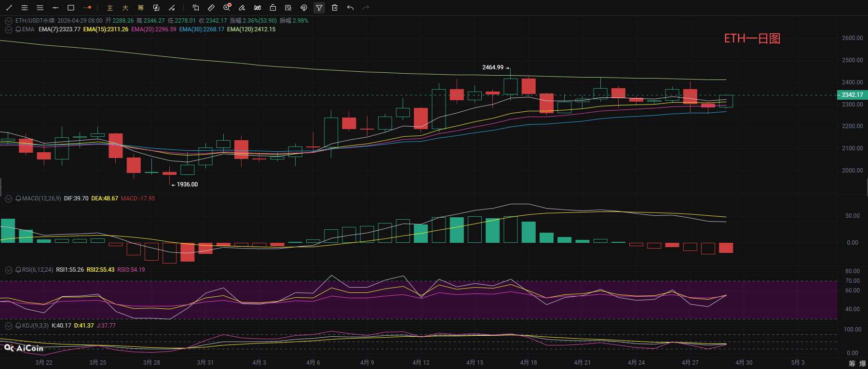Viewport: 868px width, 369px height.
Task: Toggle the EMA indicator alert bell
Action: click(x=18, y=29)
